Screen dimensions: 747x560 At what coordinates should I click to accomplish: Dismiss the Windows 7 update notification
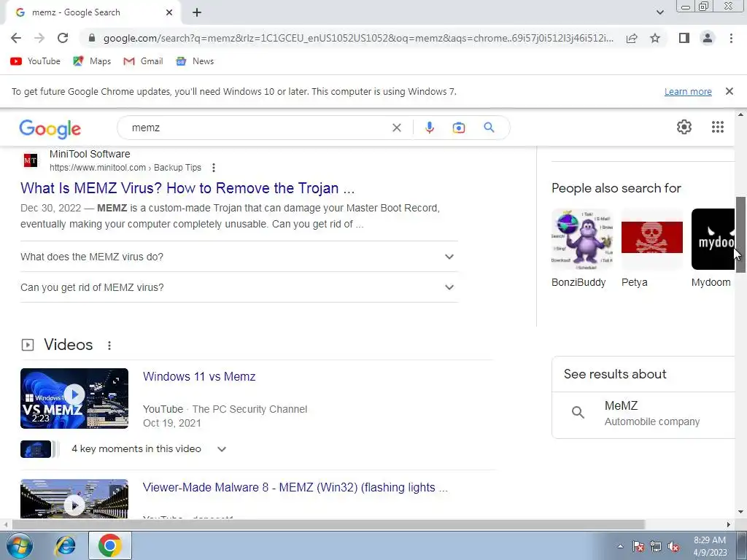[x=729, y=91]
